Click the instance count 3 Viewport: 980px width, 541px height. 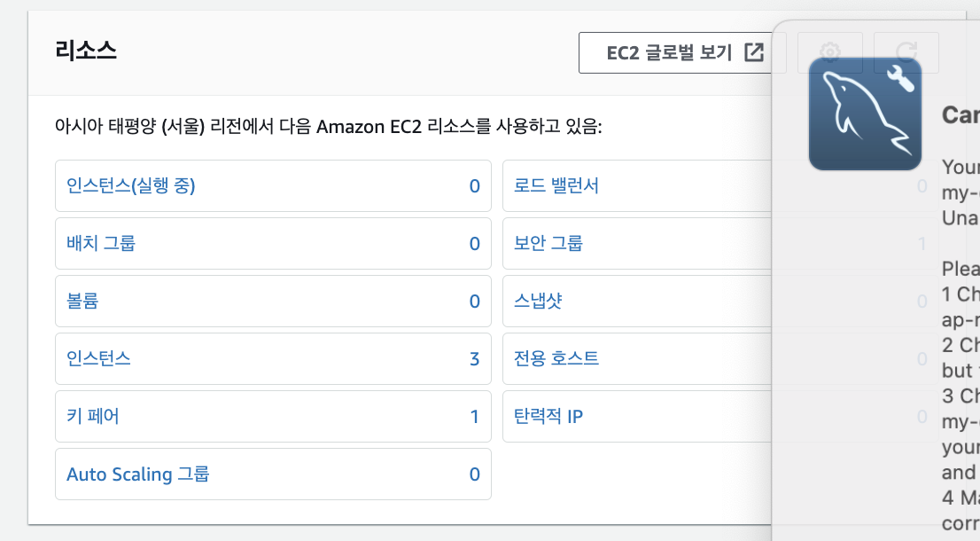[x=474, y=359]
